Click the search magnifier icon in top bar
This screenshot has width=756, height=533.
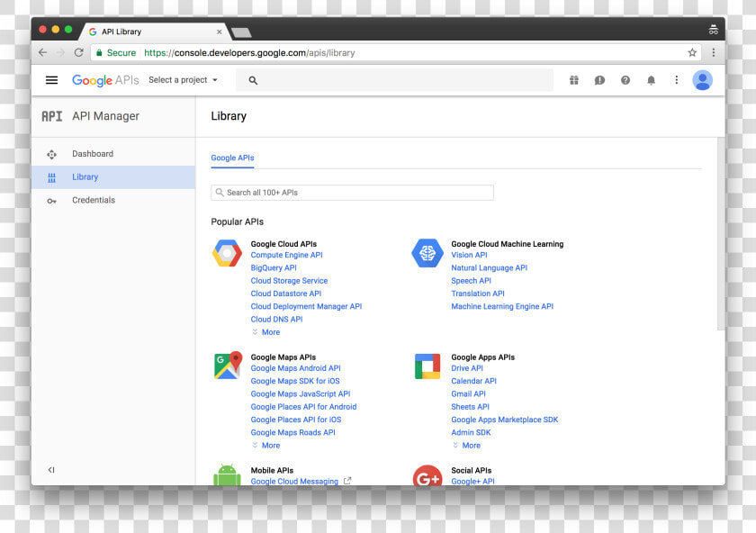tap(253, 80)
